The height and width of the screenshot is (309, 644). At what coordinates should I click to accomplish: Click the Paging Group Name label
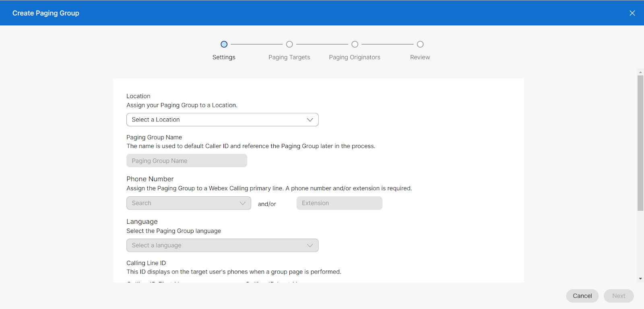click(x=154, y=137)
